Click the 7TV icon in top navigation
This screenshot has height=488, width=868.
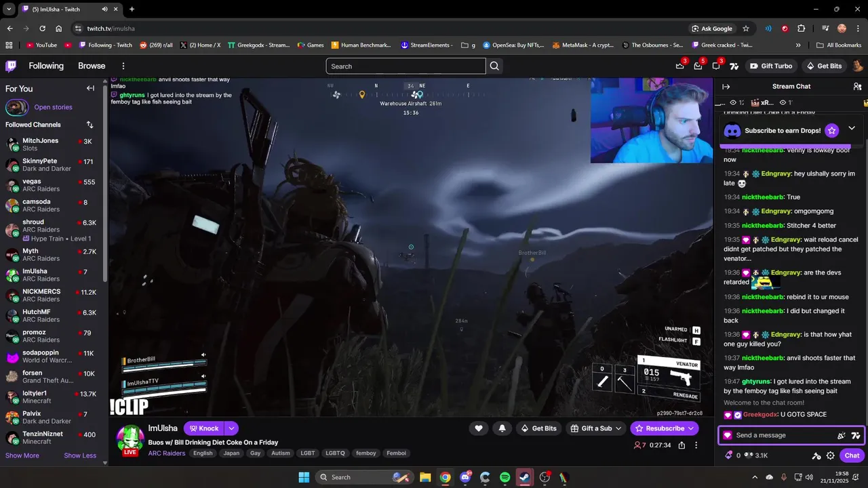coord(734,66)
